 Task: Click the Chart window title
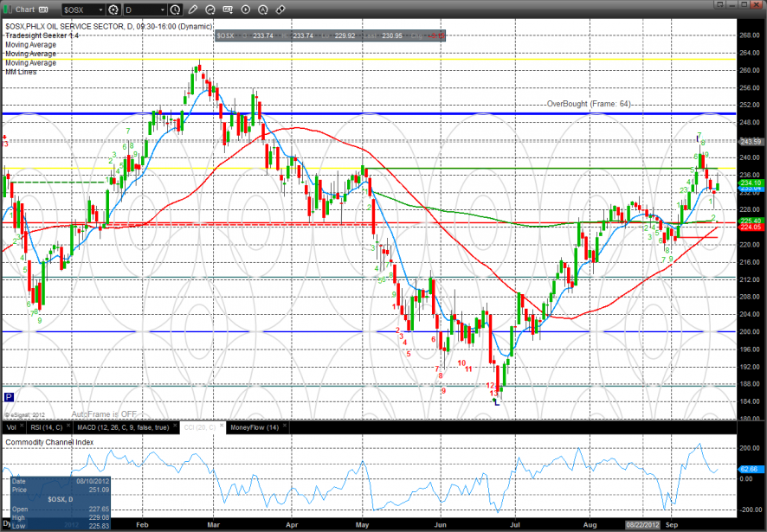[25, 10]
